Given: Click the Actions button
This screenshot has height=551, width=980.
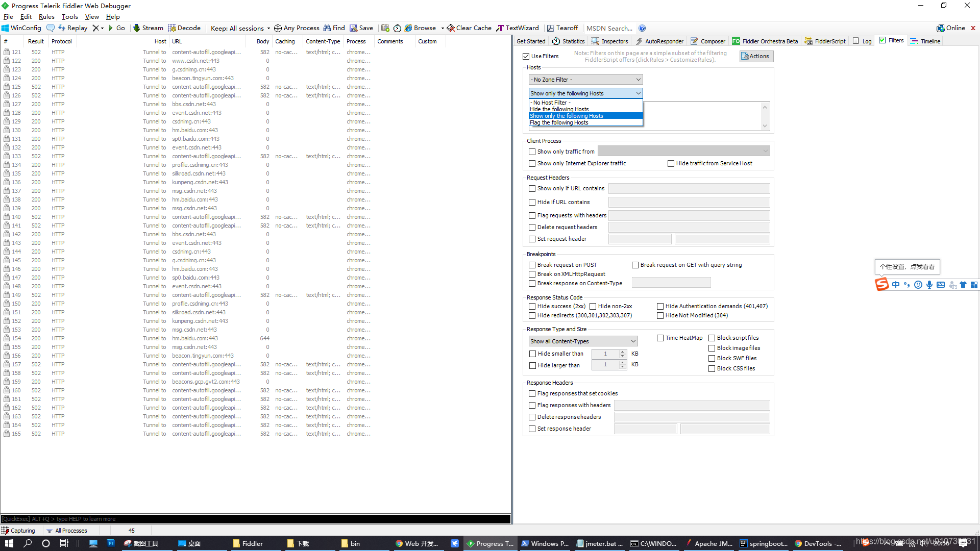Looking at the screenshot, I should tap(756, 56).
